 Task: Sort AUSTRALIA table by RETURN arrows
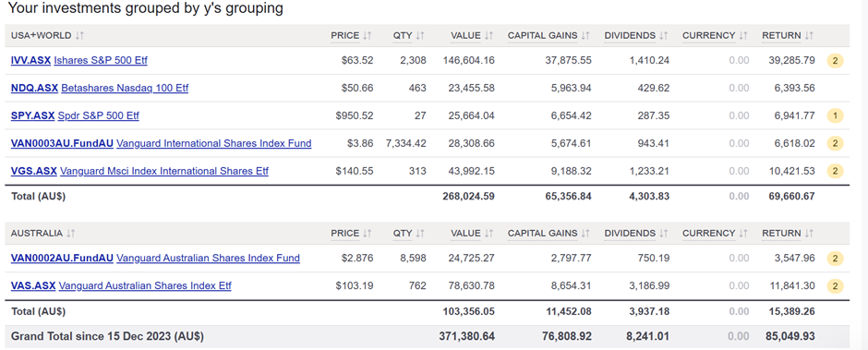pos(809,233)
